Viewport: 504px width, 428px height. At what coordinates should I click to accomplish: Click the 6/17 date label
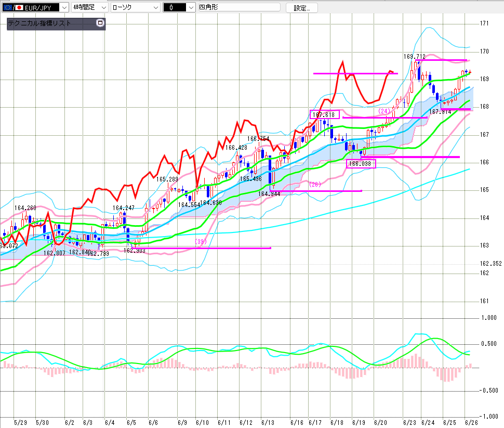315,422
